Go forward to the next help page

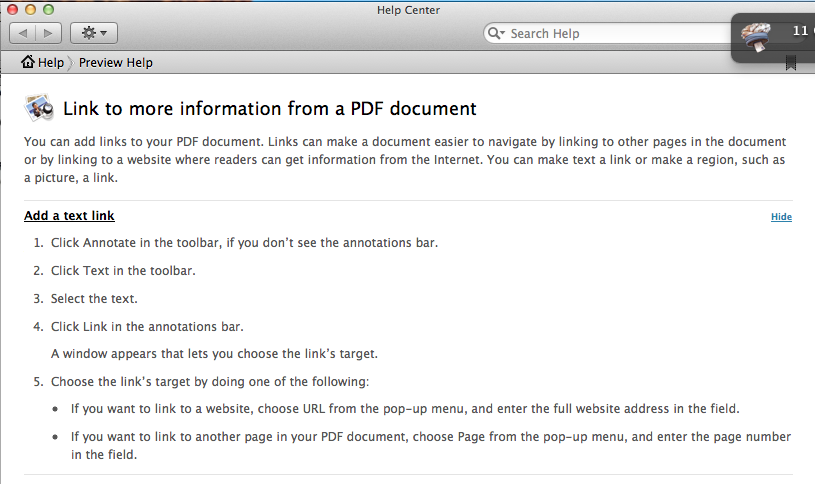click(x=48, y=34)
